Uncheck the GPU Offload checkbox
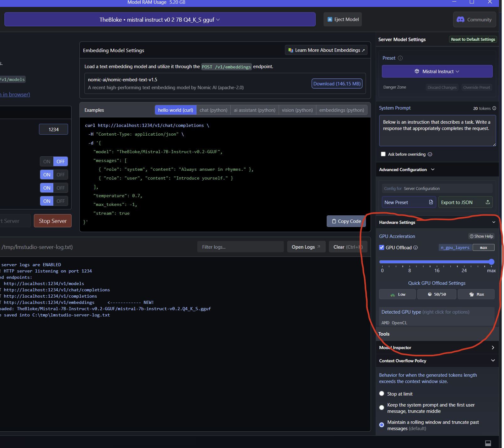The height and width of the screenshot is (448, 504). (382, 247)
